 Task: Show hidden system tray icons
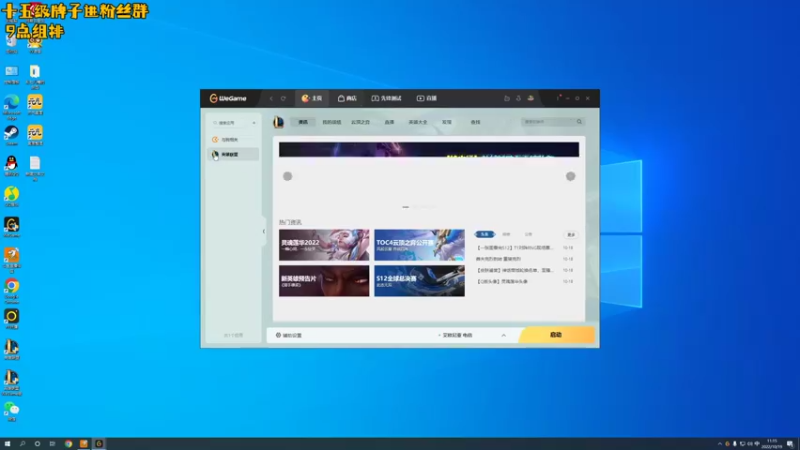click(719, 444)
